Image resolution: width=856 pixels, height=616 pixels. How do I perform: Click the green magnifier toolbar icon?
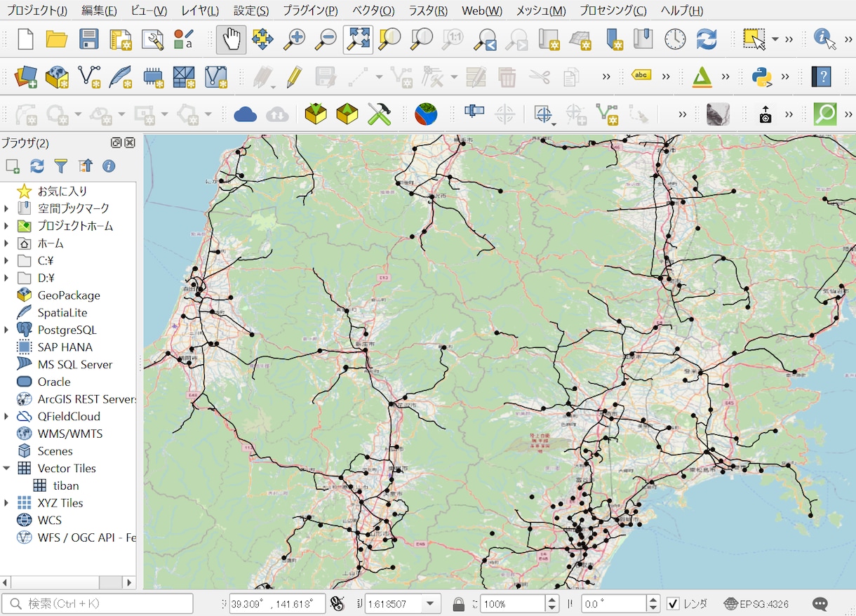(x=825, y=114)
